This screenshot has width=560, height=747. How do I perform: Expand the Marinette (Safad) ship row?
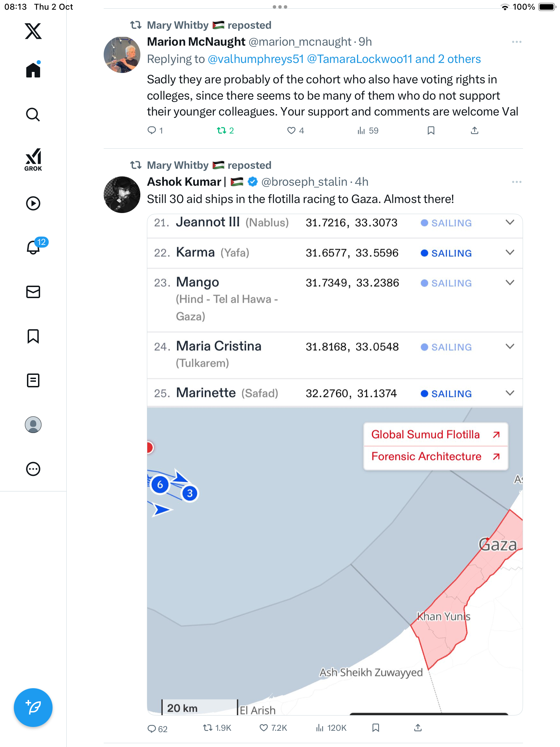pos(510,393)
